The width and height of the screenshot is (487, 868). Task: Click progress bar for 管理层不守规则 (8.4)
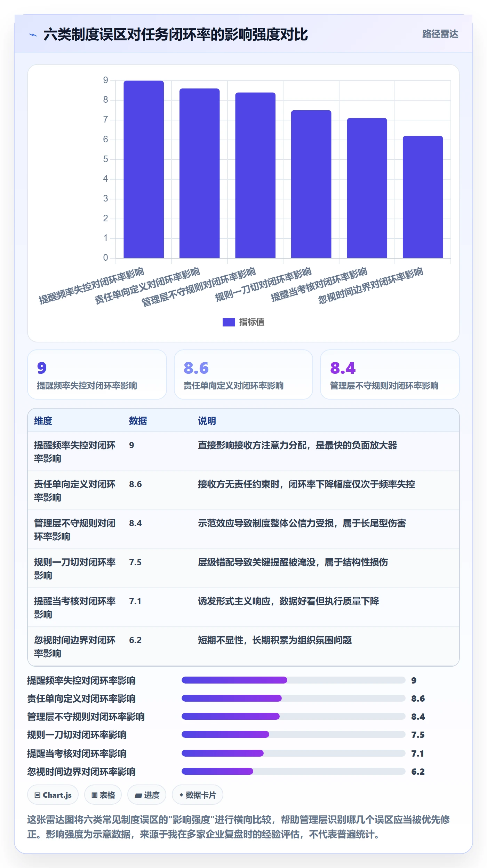pos(293,716)
